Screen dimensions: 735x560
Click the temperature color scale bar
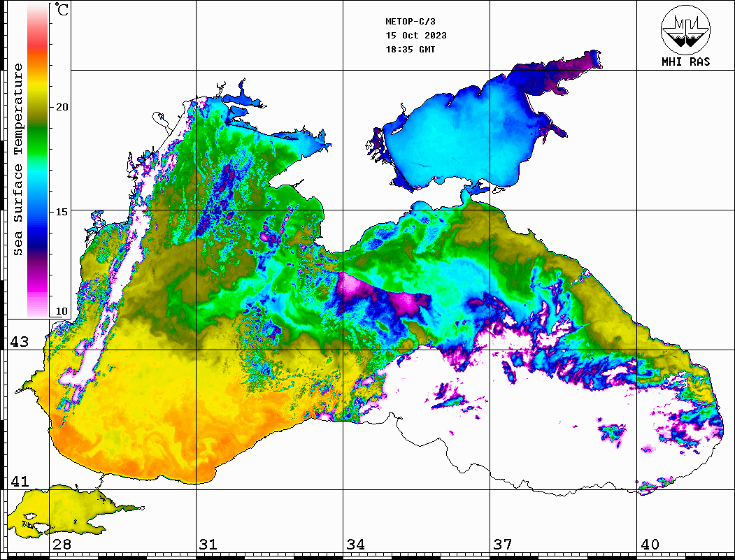pos(38,160)
